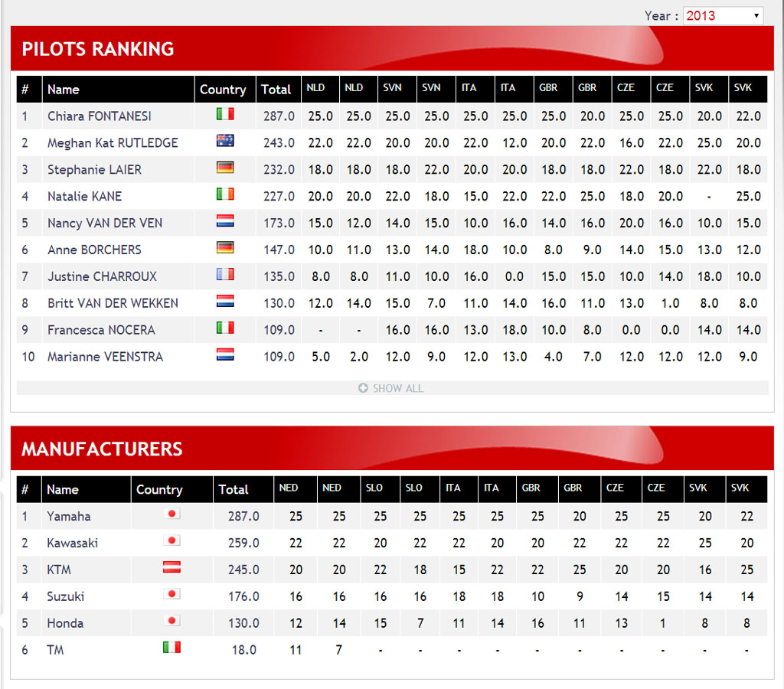Click the PILOTS RANKING section heading
This screenshot has height=689, width=784.
click(x=98, y=49)
